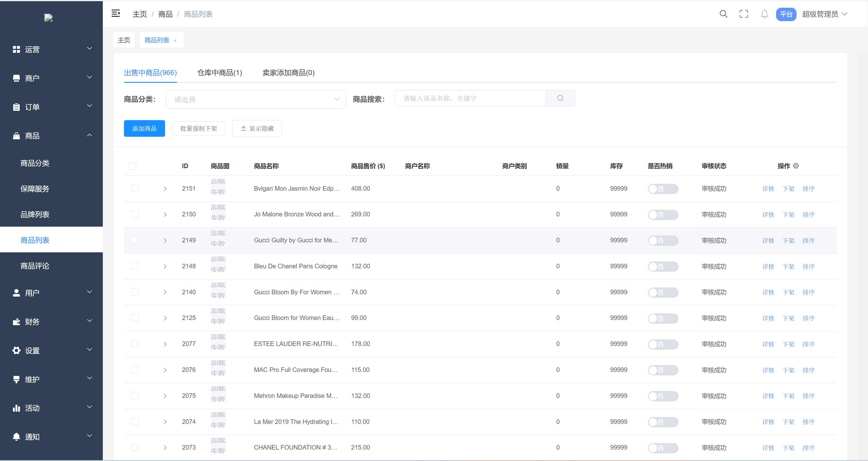Toggle hot-sale switch for Jo Malone Bronze Wood
The image size is (868, 461).
tap(663, 214)
